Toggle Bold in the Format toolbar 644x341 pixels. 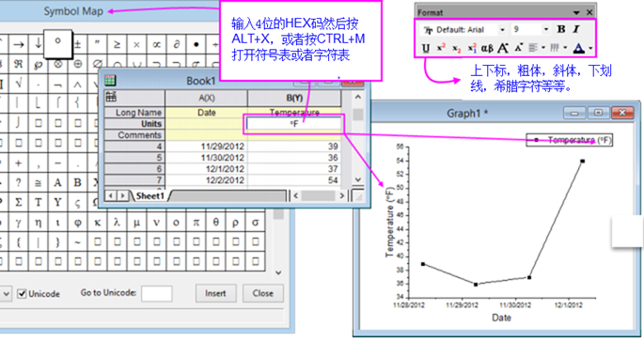561,29
